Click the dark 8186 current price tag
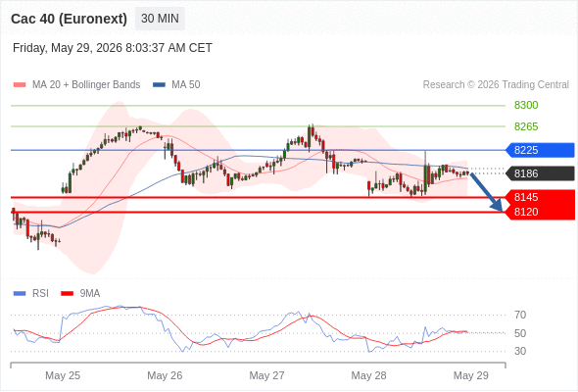The height and width of the screenshot is (392, 578). point(540,173)
